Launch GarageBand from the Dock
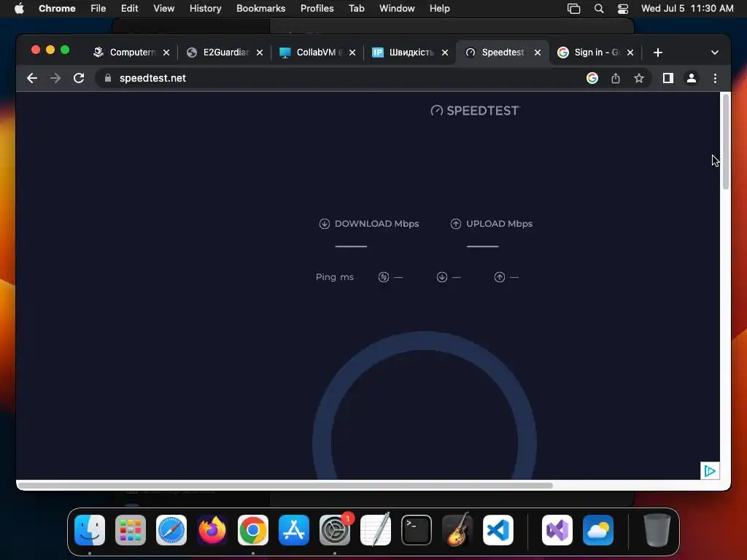747x560 pixels. click(457, 530)
